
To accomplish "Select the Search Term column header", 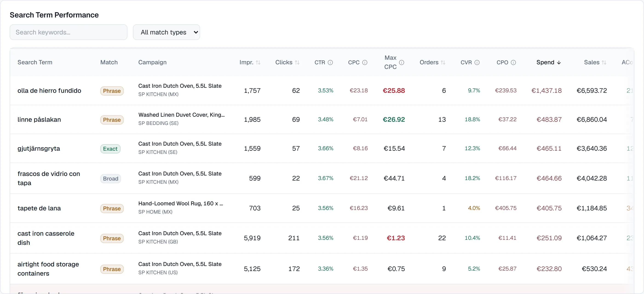I will [35, 62].
